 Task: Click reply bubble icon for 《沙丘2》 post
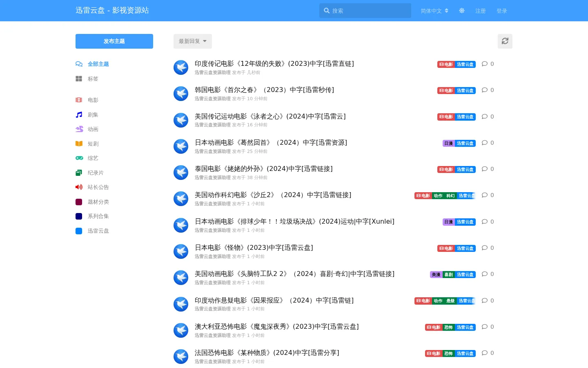[485, 195]
